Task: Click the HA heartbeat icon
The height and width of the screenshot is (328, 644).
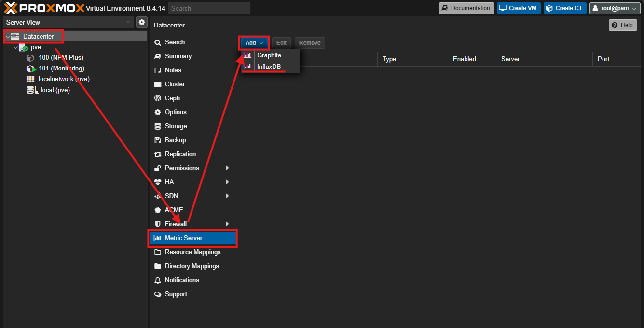Action: (x=157, y=182)
